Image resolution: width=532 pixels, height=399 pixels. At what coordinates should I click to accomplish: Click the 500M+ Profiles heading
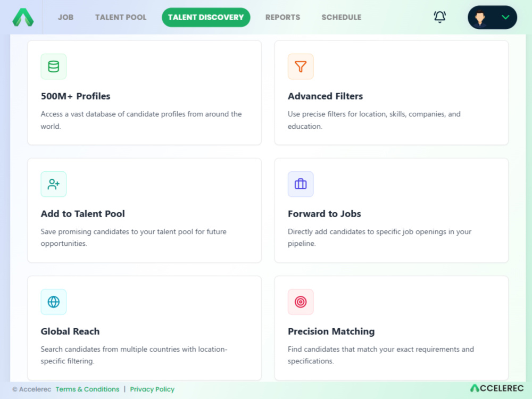(x=76, y=96)
